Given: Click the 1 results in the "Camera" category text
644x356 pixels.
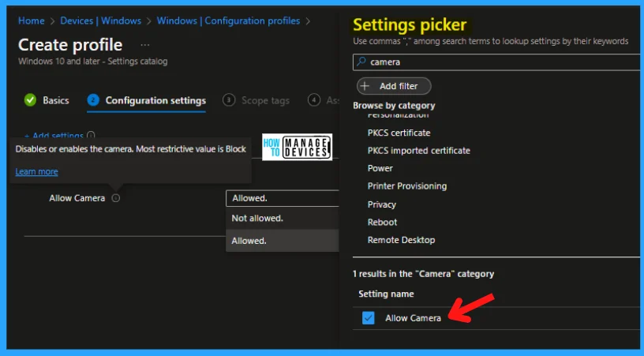Looking at the screenshot, I should [x=423, y=274].
